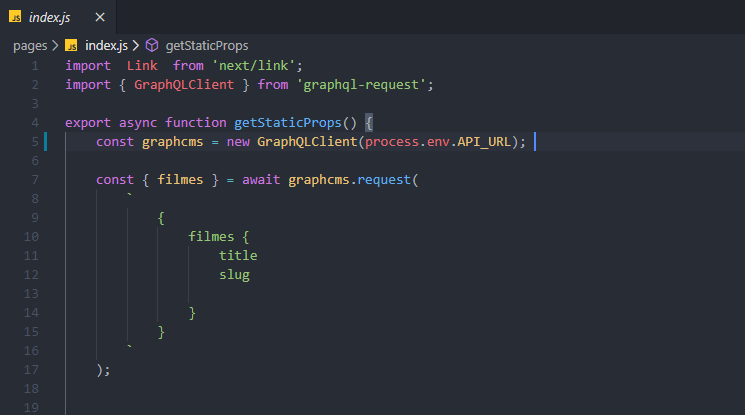Screen dimensions: 745x415
Task: Click the new keyword on line 5
Action: (x=238, y=142)
